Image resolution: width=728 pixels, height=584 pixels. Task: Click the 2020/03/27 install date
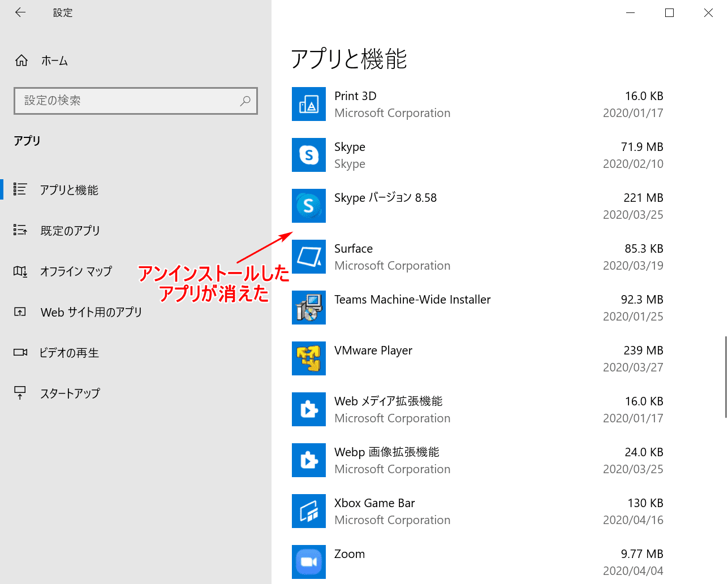(x=633, y=367)
